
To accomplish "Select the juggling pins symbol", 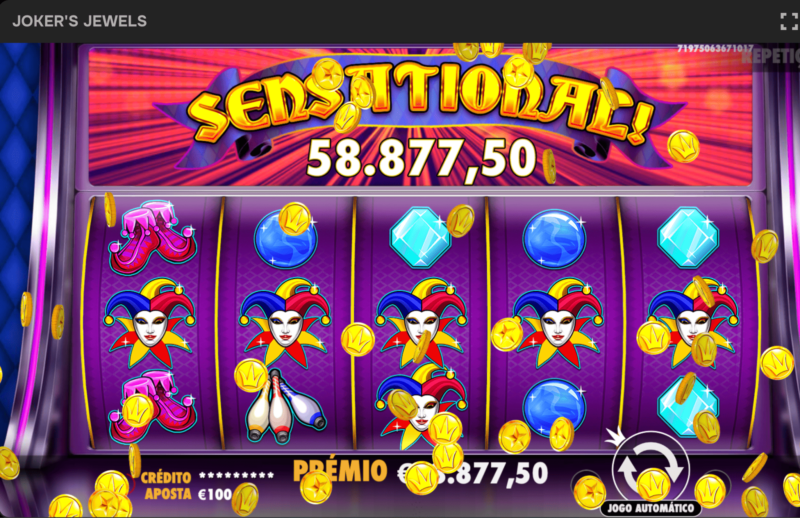I will [x=285, y=406].
